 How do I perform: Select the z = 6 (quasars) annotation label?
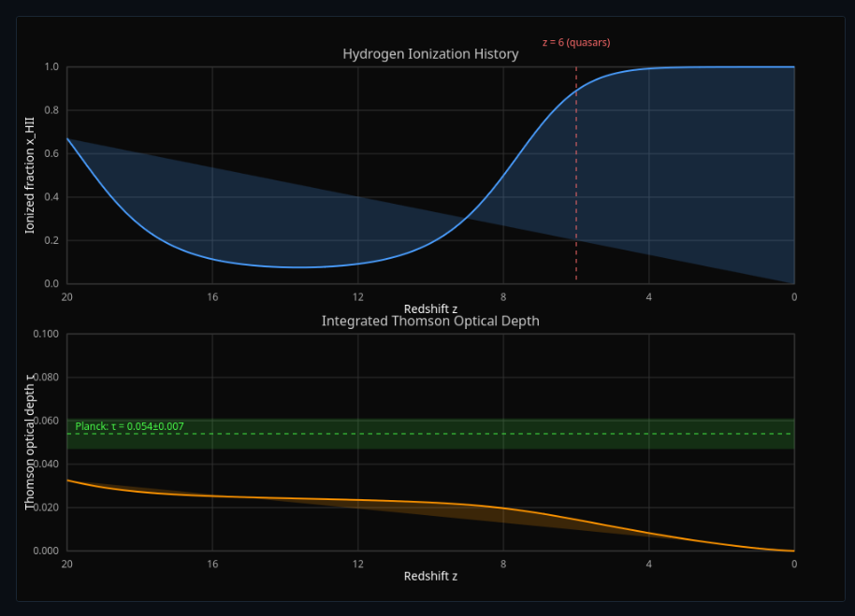click(x=576, y=42)
